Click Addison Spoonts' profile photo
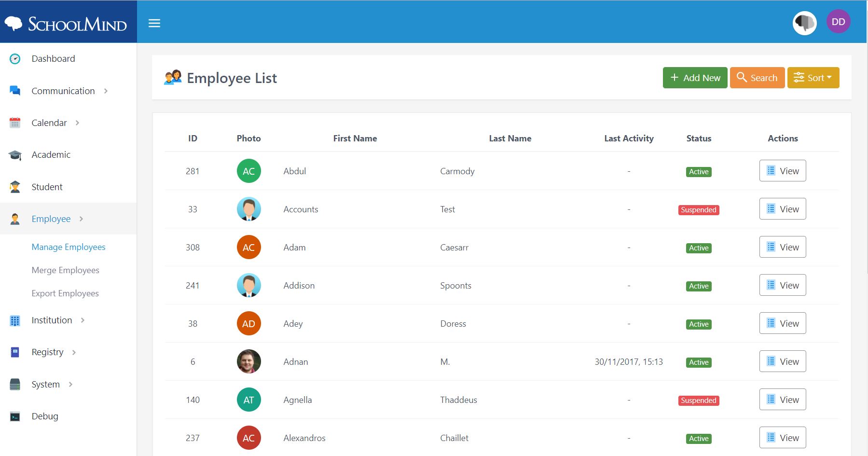Screen dimensions: 868x456 tap(249, 285)
